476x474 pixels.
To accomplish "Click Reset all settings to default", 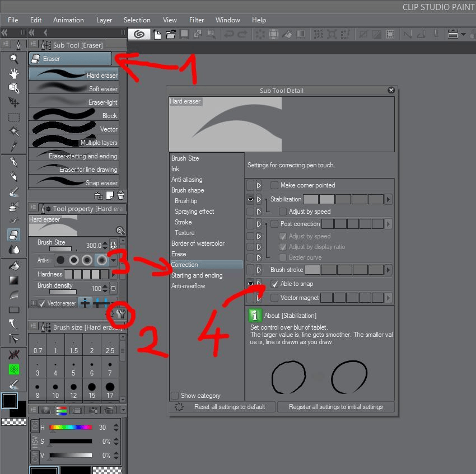I will coord(229,407).
